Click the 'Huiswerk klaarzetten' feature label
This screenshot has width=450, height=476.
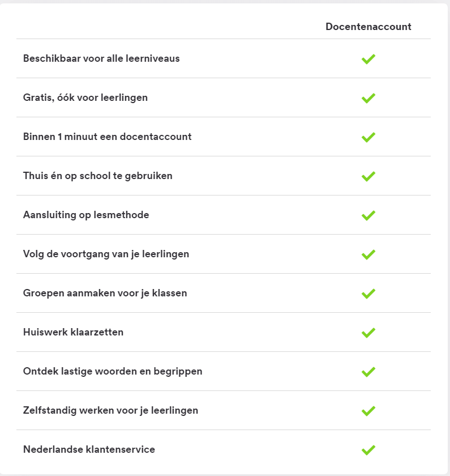pyautogui.click(x=73, y=332)
